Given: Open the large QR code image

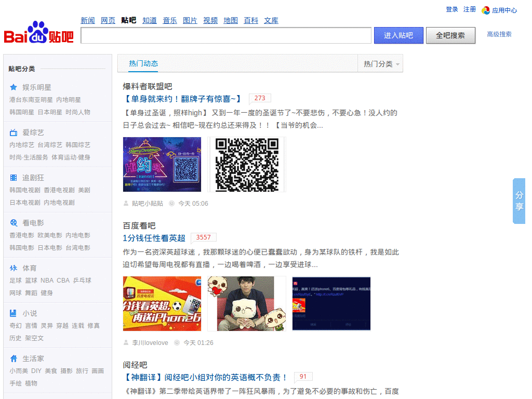Looking at the screenshot, I should tap(247, 165).
